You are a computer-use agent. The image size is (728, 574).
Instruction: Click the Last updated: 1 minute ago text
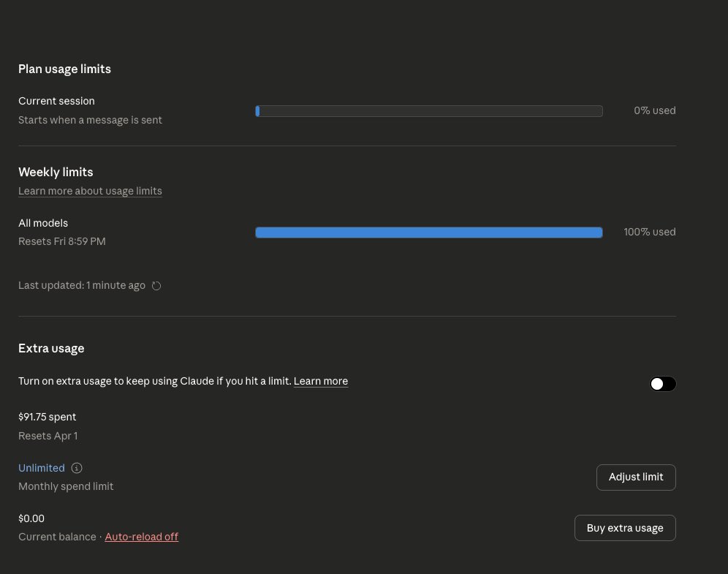82,285
